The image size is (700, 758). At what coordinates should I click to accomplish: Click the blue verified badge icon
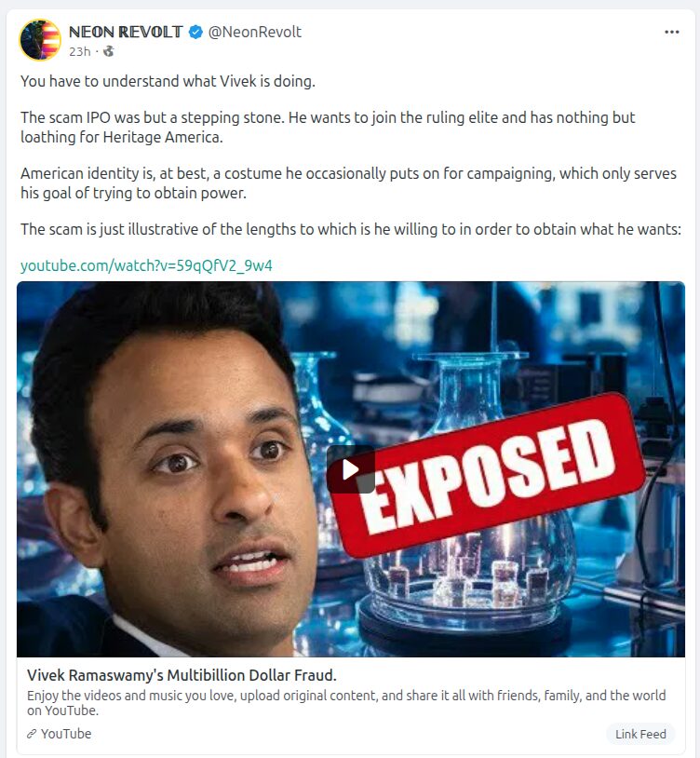(x=195, y=32)
